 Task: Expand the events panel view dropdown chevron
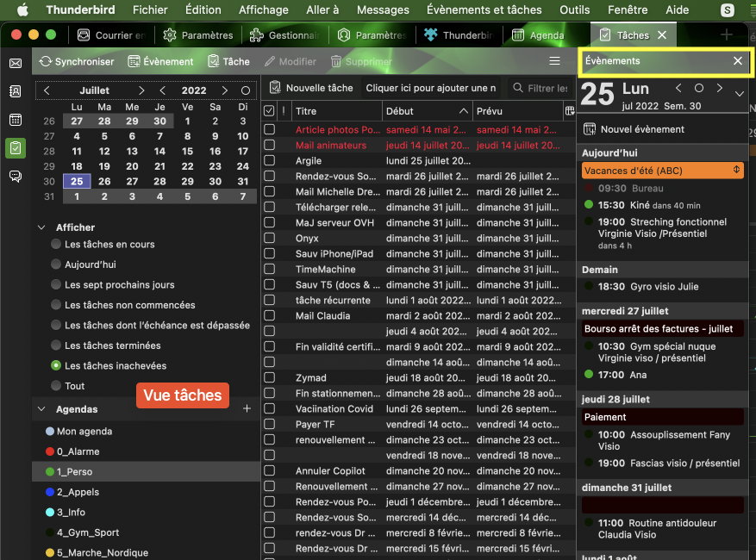coord(739,94)
